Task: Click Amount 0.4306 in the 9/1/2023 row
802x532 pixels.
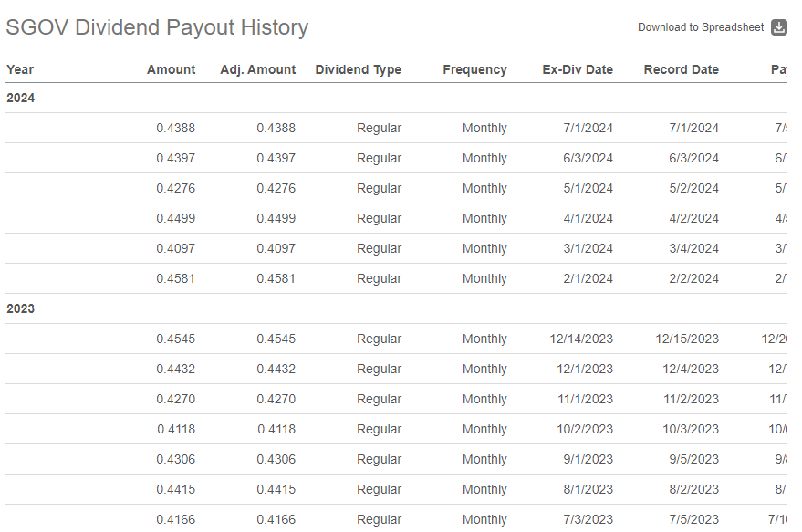Action: (x=175, y=459)
